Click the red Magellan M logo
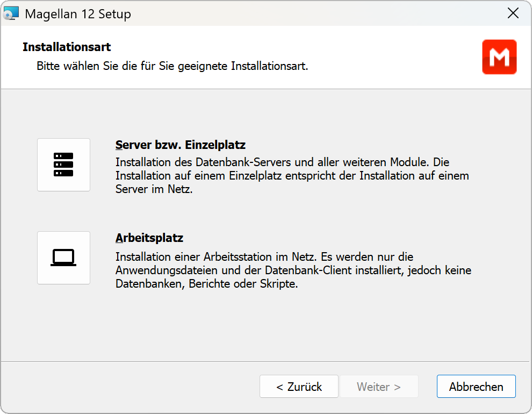 (499, 56)
